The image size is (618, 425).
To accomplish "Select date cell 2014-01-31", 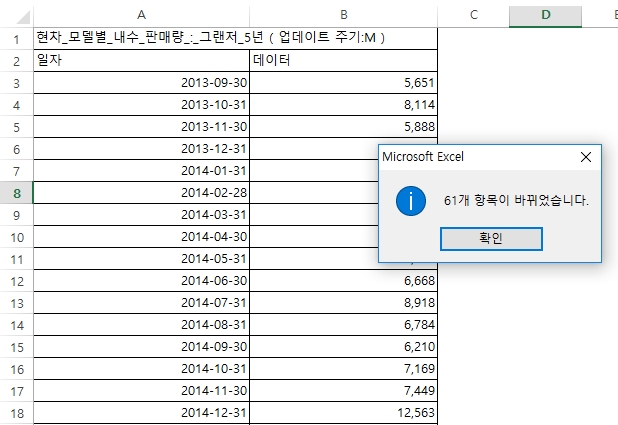I will (141, 171).
